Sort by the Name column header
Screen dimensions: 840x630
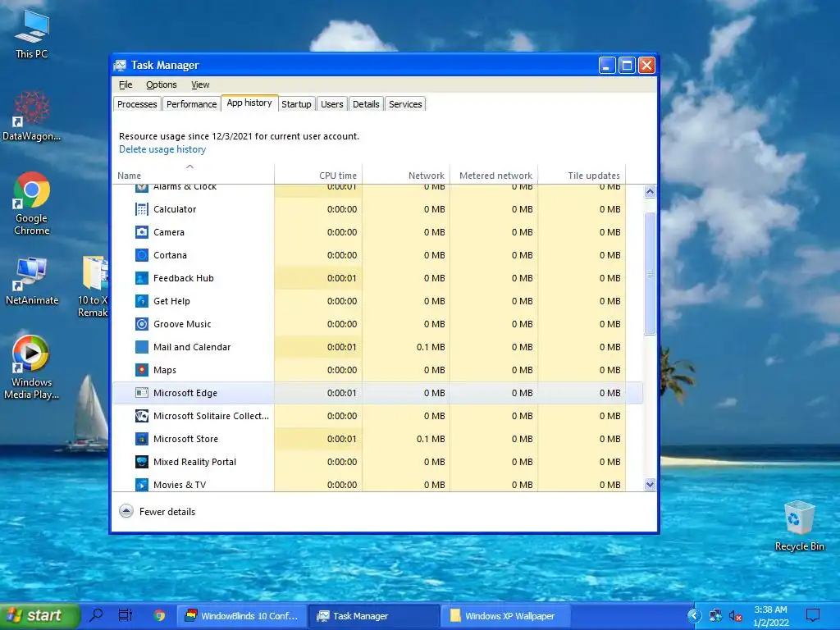194,176
